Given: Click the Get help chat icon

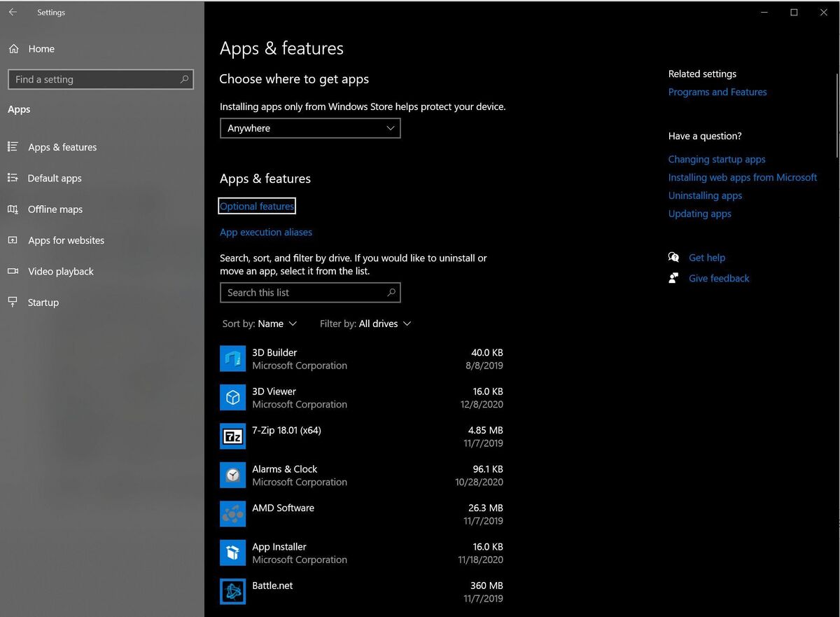Looking at the screenshot, I should click(673, 257).
